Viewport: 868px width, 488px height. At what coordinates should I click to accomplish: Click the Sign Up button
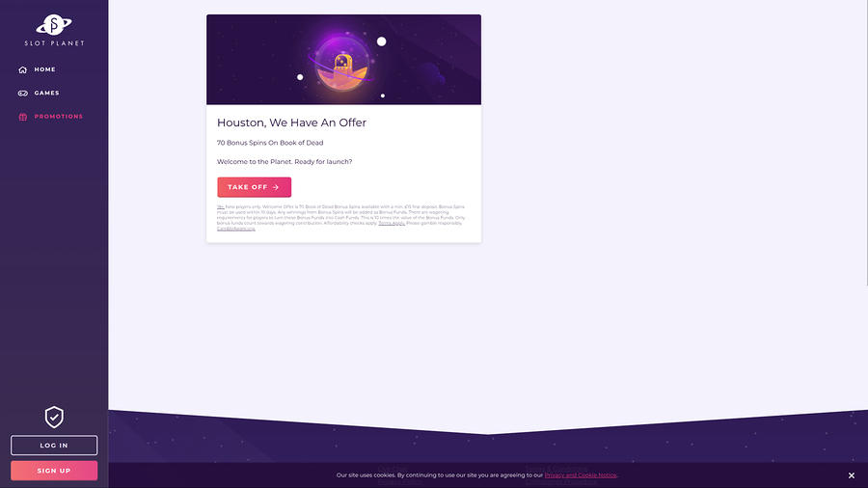[54, 471]
